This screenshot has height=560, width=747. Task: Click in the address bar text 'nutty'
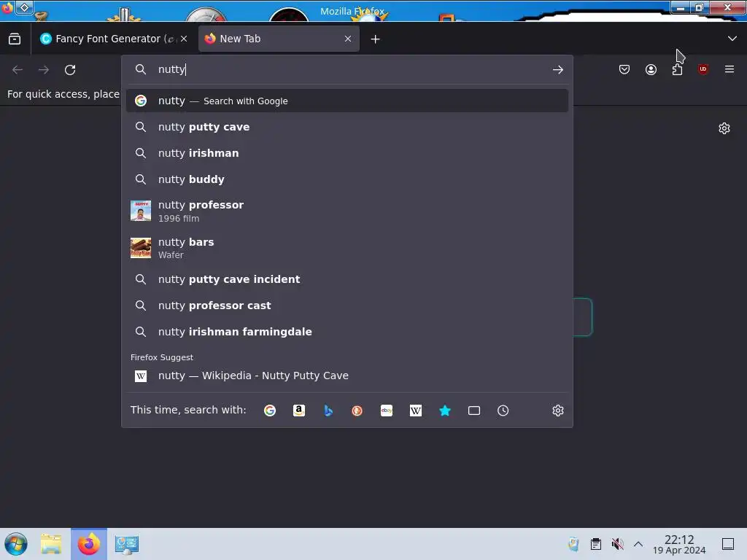171,69
